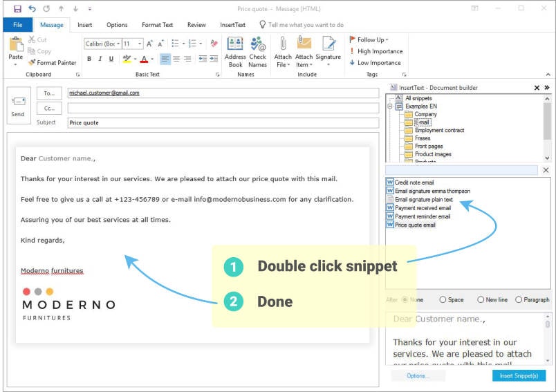Open the Signature menu
This screenshot has width=556, height=392.
click(328, 52)
